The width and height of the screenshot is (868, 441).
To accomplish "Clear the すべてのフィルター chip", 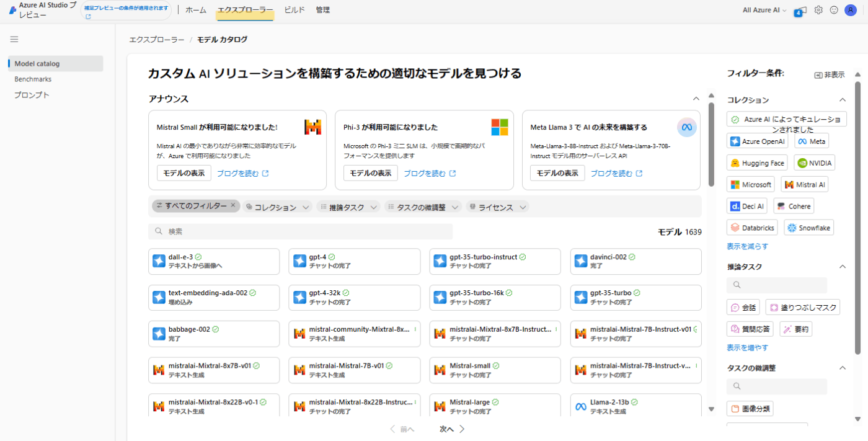I will coord(233,205).
